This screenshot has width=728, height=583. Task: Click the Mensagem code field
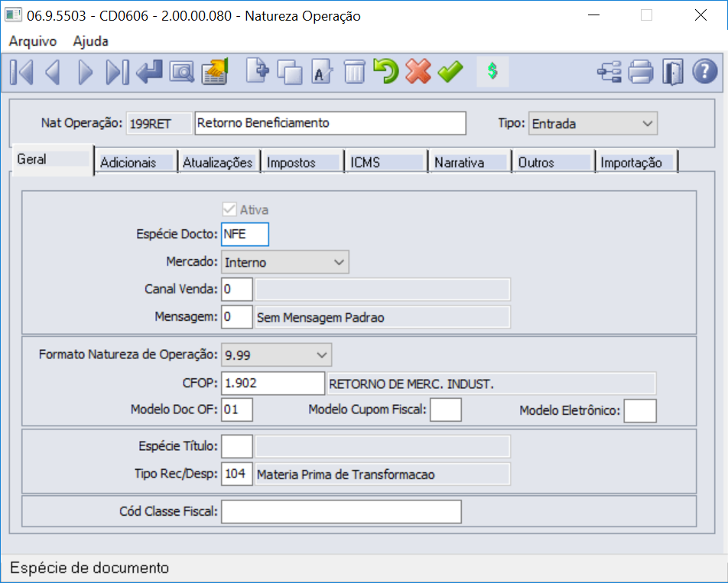[x=237, y=317]
